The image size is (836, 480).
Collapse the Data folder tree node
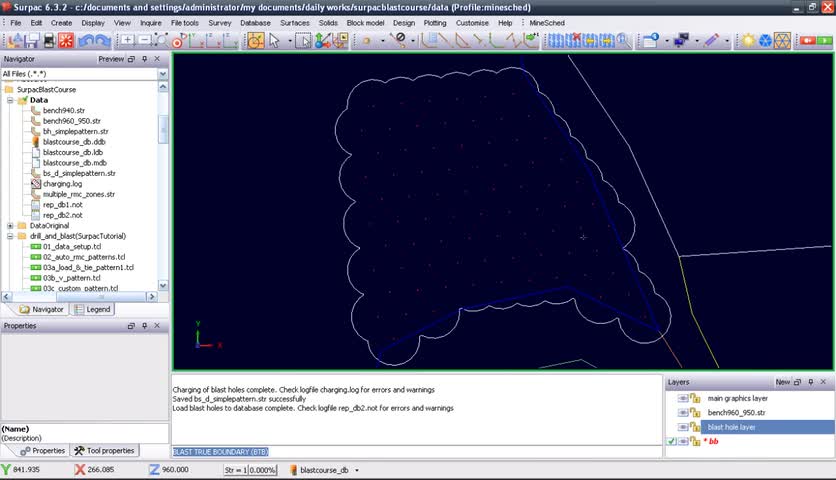coord(10,100)
